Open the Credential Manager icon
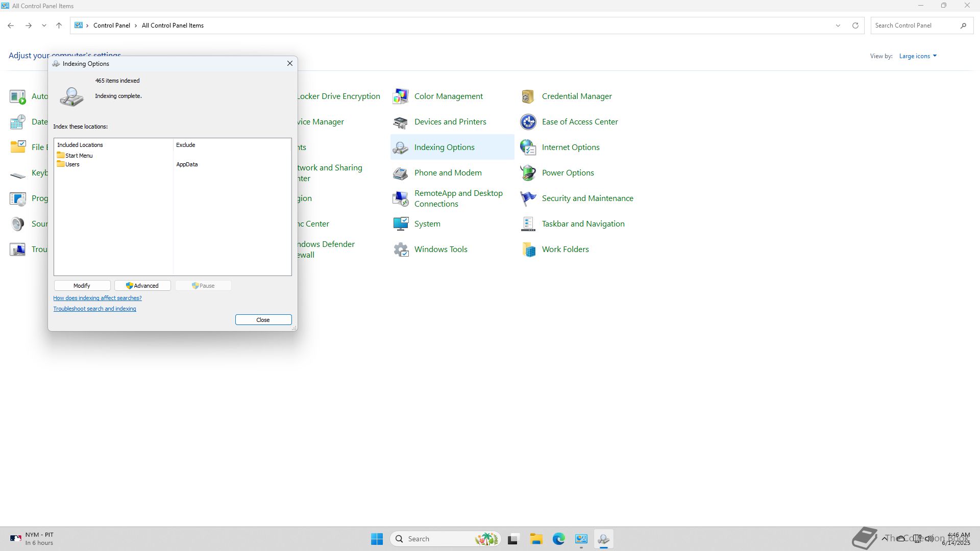This screenshot has height=551, width=980. click(528, 96)
